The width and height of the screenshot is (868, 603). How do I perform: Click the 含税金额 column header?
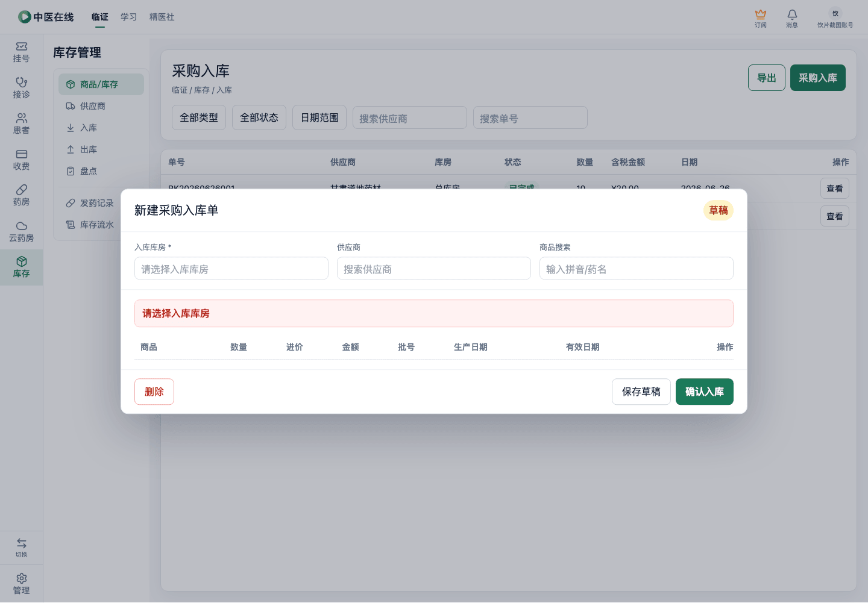pos(628,162)
